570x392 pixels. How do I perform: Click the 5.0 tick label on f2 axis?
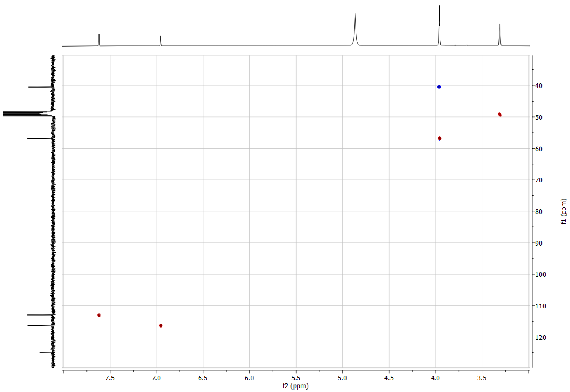pos(342,378)
